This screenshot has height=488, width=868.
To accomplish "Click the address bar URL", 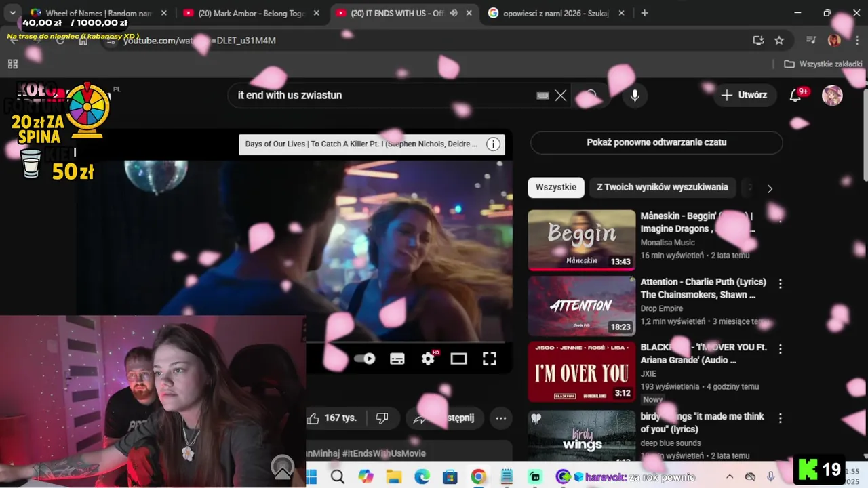I will coord(199,41).
